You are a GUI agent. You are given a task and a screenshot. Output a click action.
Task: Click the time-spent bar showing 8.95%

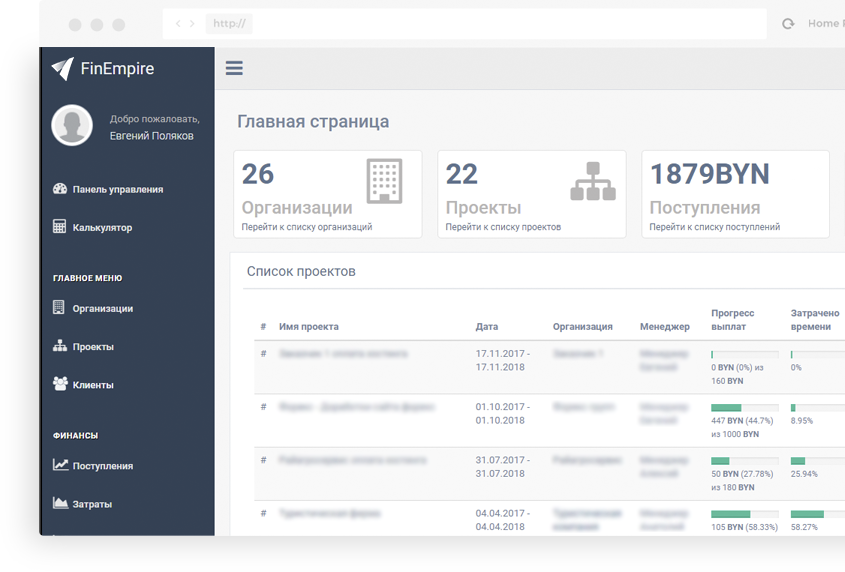(x=818, y=408)
